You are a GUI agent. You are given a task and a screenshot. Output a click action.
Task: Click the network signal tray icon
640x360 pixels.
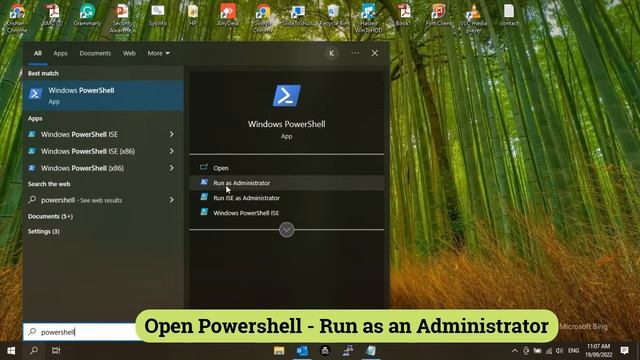549,351
